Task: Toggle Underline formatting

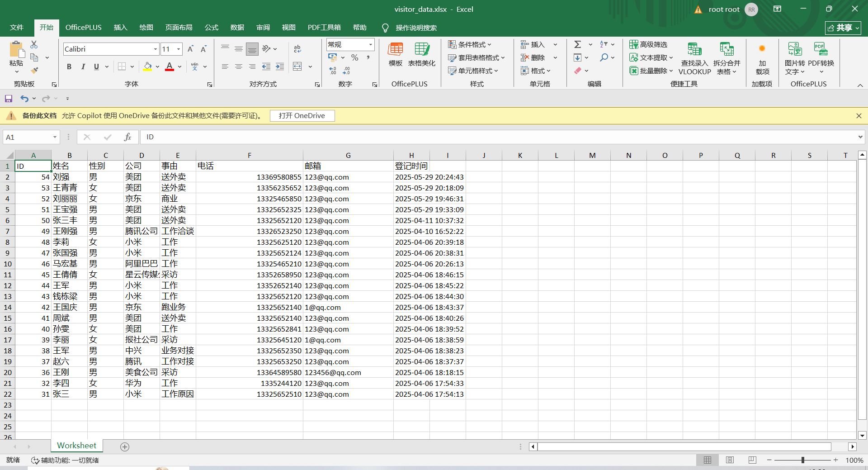Action: coord(96,66)
